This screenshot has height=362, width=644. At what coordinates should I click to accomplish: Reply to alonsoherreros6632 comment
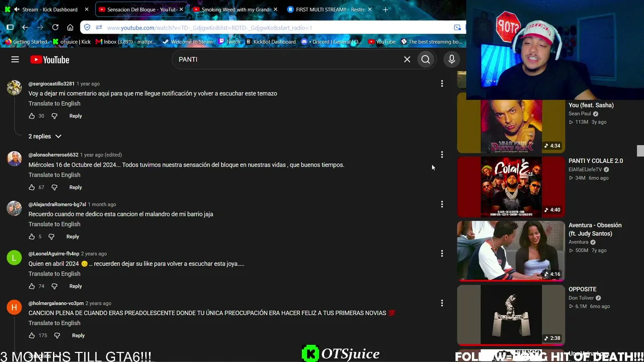[75, 187]
